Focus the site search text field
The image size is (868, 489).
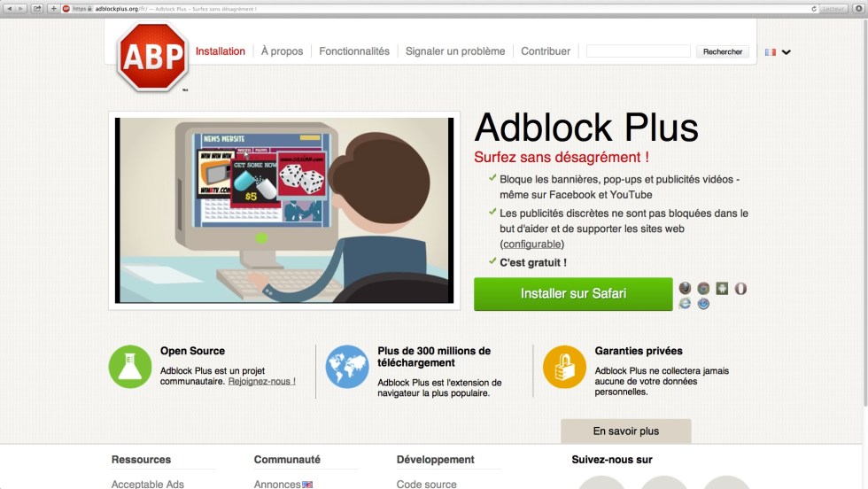point(638,51)
